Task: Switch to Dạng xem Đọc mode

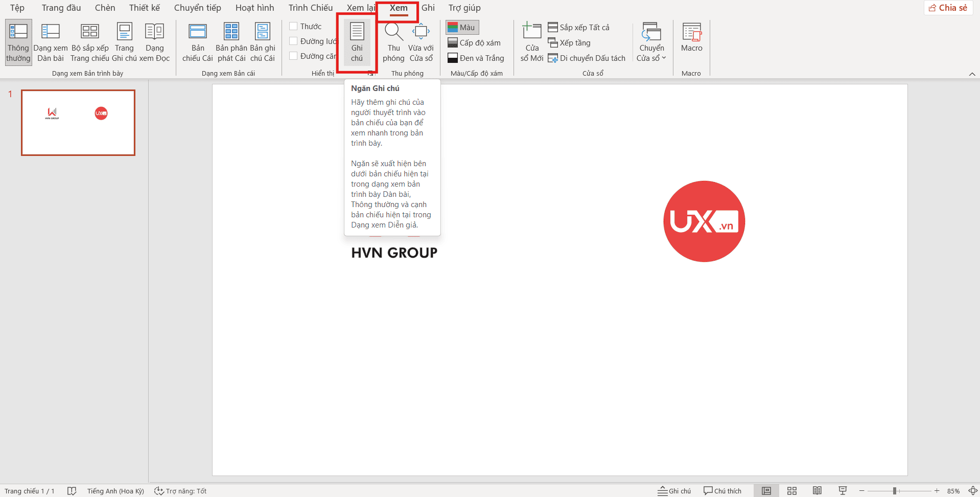Action: [154, 41]
